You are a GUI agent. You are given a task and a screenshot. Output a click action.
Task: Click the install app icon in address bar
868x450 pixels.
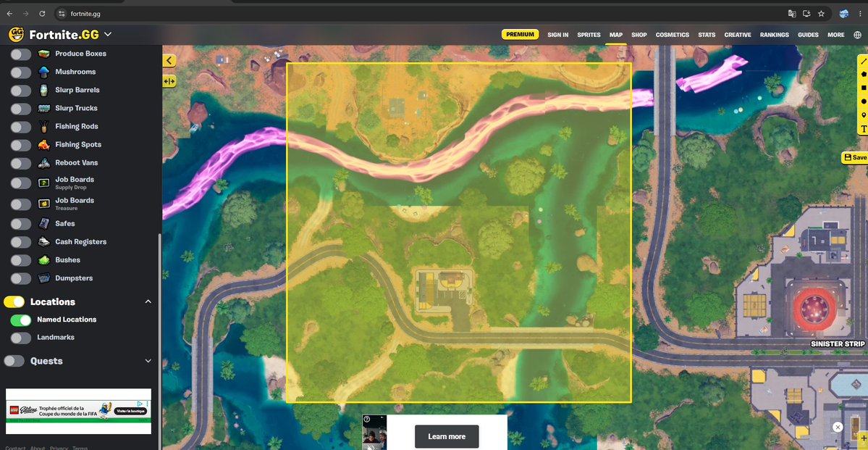[806, 13]
